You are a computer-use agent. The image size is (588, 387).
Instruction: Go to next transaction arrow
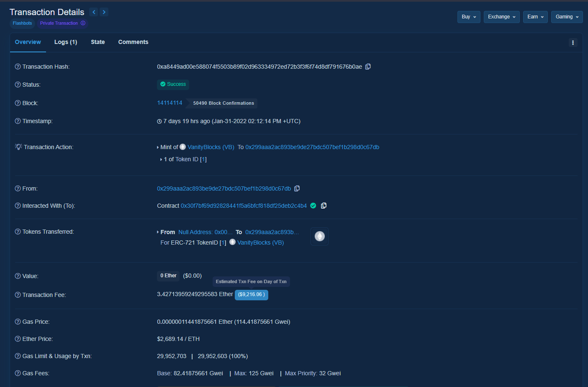(104, 12)
